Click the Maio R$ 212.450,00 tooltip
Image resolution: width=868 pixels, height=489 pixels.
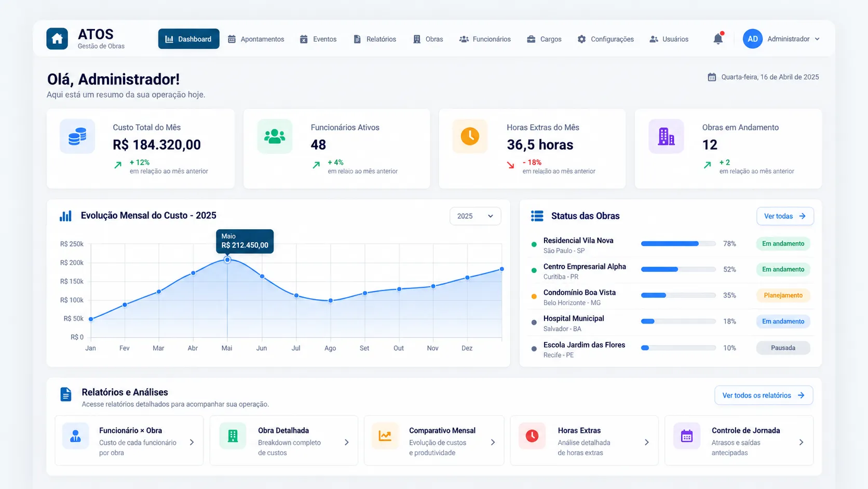pyautogui.click(x=245, y=241)
